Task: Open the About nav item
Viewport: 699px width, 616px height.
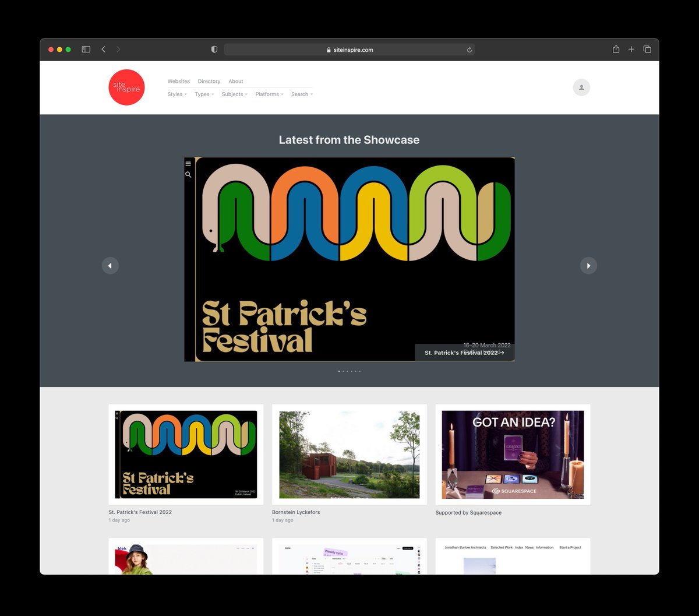Action: [236, 82]
